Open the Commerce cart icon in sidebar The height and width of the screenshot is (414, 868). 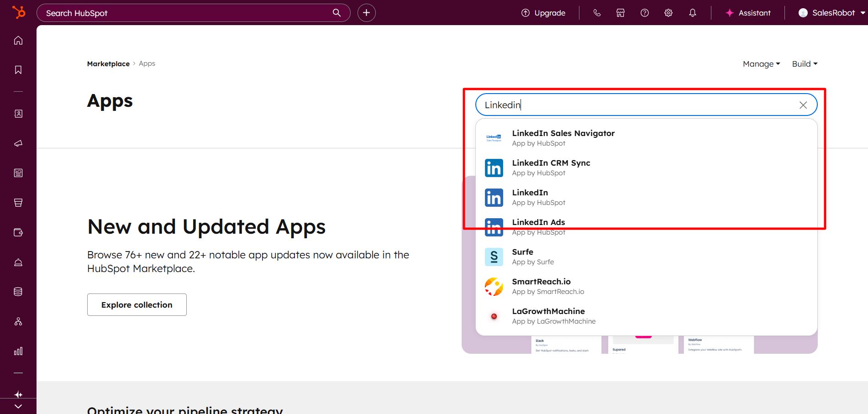point(18,202)
